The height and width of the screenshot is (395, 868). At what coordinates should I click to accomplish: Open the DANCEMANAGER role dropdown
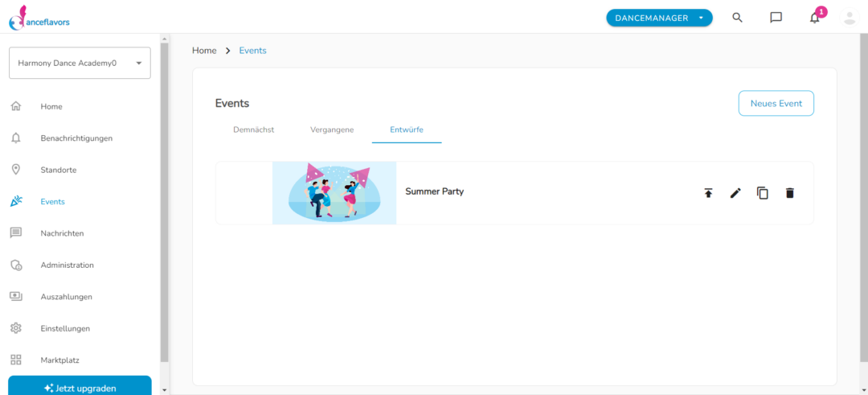[659, 18]
